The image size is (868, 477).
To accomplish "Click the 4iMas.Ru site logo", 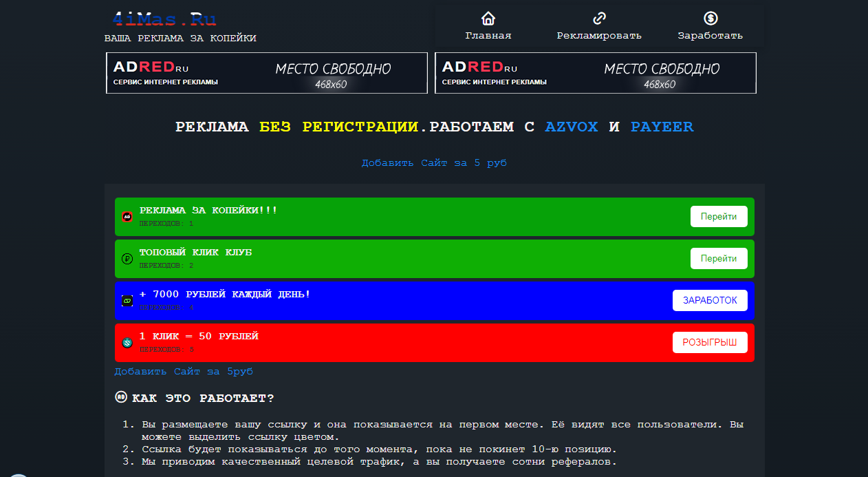I will 164,19.
